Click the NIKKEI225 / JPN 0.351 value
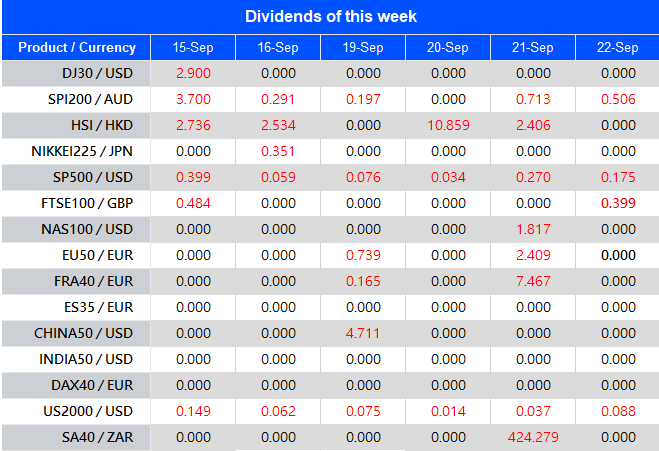This screenshot has height=451, width=659. [x=278, y=152]
